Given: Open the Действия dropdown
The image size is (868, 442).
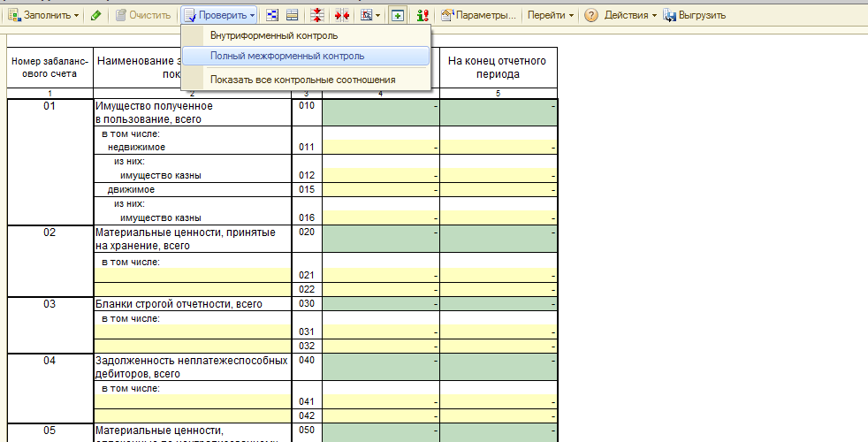Looking at the screenshot, I should (630, 16).
